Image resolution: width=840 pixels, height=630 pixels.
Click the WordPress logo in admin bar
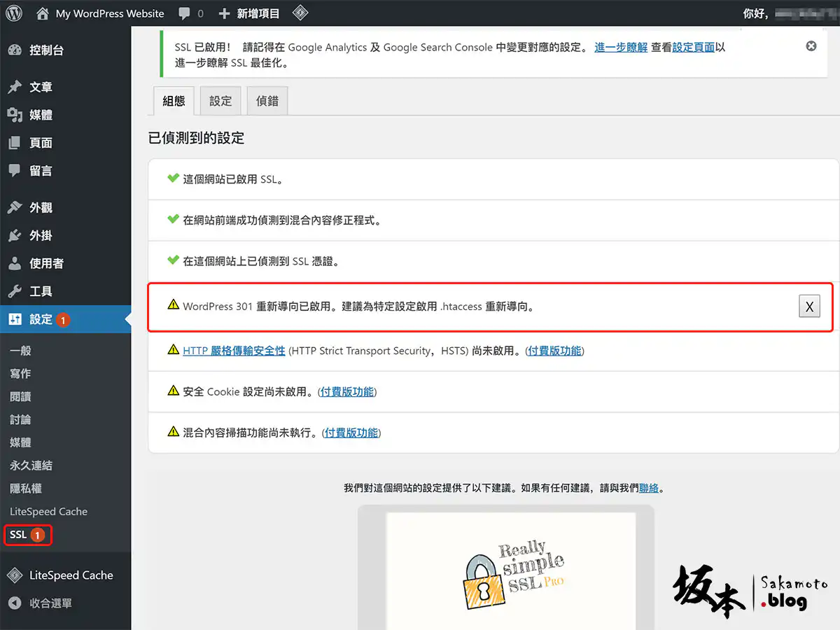tap(15, 13)
